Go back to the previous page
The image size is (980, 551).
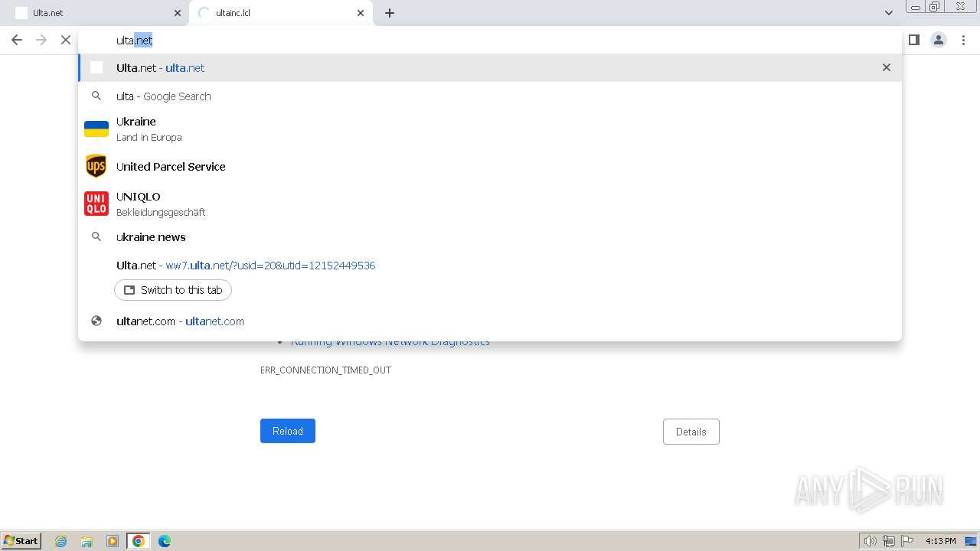(17, 40)
